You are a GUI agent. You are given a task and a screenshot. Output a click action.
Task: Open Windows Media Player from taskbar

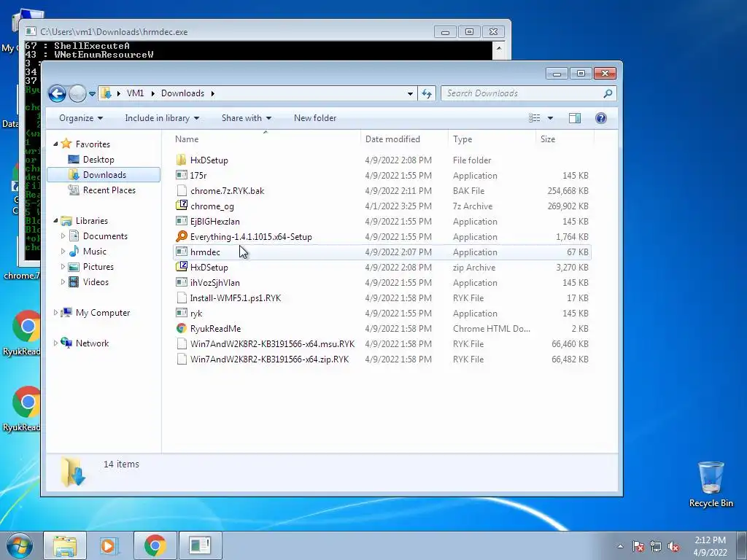(109, 545)
